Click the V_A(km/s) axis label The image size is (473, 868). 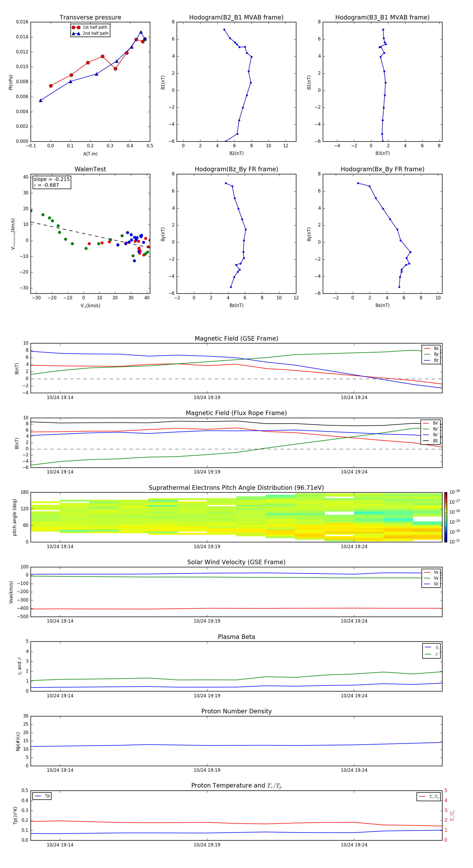pyautogui.click(x=90, y=306)
